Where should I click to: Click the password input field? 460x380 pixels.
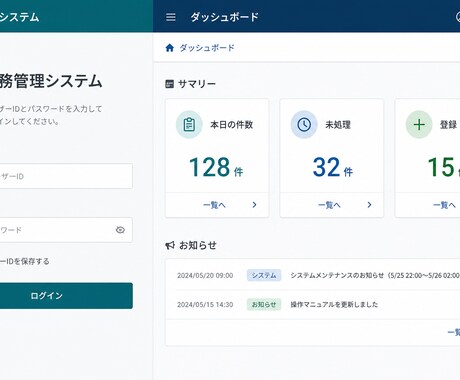tap(65, 230)
